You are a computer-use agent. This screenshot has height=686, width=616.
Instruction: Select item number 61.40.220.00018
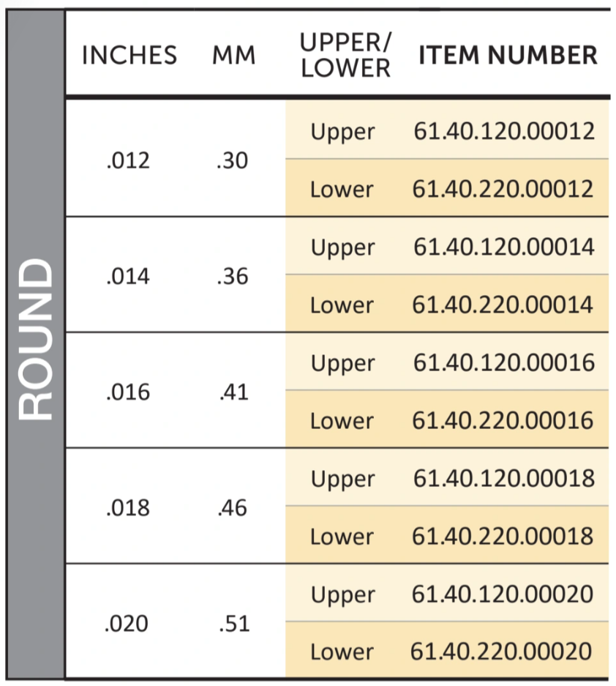pyautogui.click(x=503, y=536)
